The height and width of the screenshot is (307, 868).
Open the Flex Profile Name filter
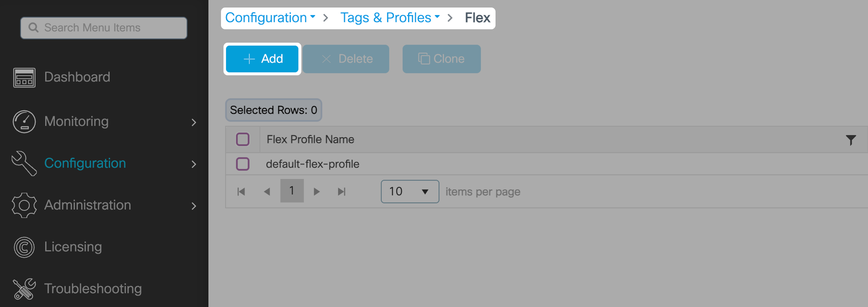coord(850,140)
